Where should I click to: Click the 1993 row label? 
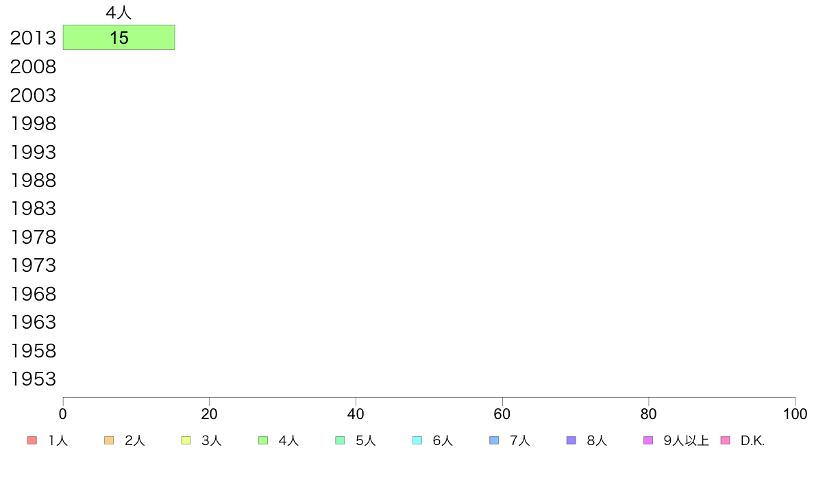coord(33,152)
